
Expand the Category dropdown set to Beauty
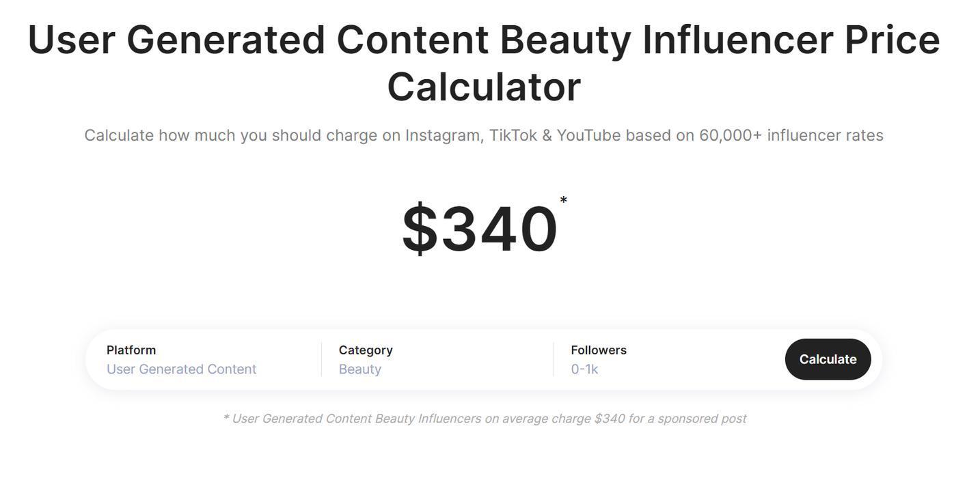point(360,369)
